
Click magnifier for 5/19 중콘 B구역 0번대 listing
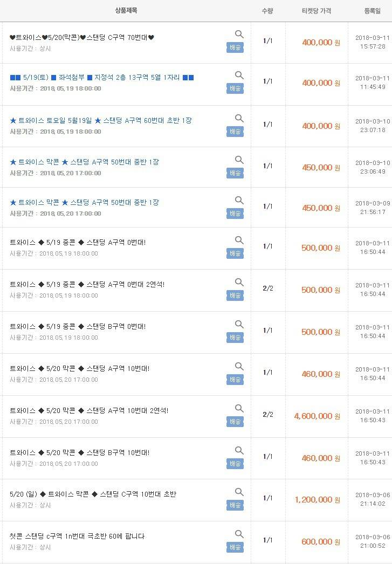point(239,324)
